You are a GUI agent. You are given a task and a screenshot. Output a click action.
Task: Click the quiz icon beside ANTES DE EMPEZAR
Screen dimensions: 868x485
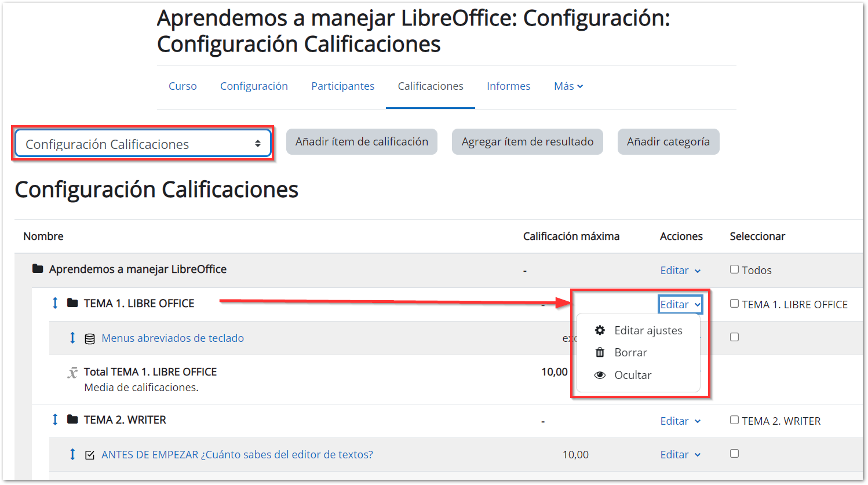point(90,455)
